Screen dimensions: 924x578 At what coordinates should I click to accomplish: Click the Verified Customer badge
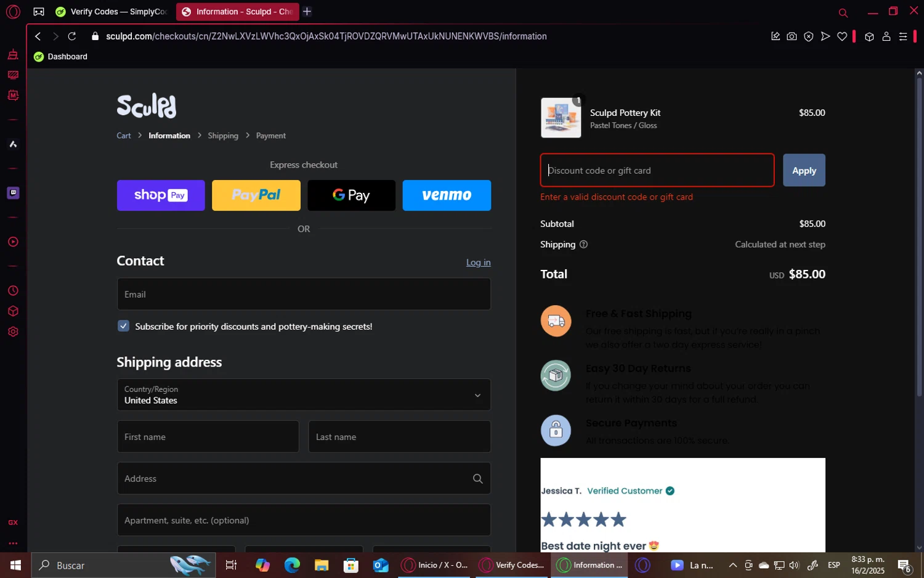coord(631,491)
